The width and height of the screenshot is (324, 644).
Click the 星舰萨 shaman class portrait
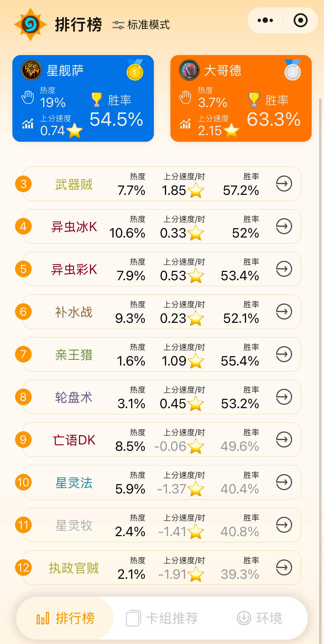click(x=31, y=70)
